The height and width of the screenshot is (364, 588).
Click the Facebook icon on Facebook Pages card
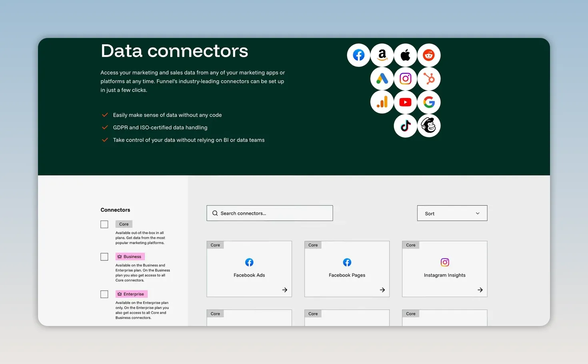point(347,262)
